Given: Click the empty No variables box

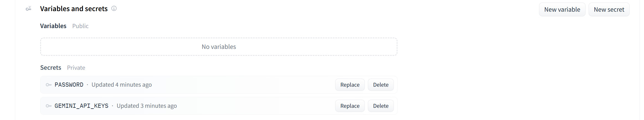Looking at the screenshot, I should coord(219,47).
